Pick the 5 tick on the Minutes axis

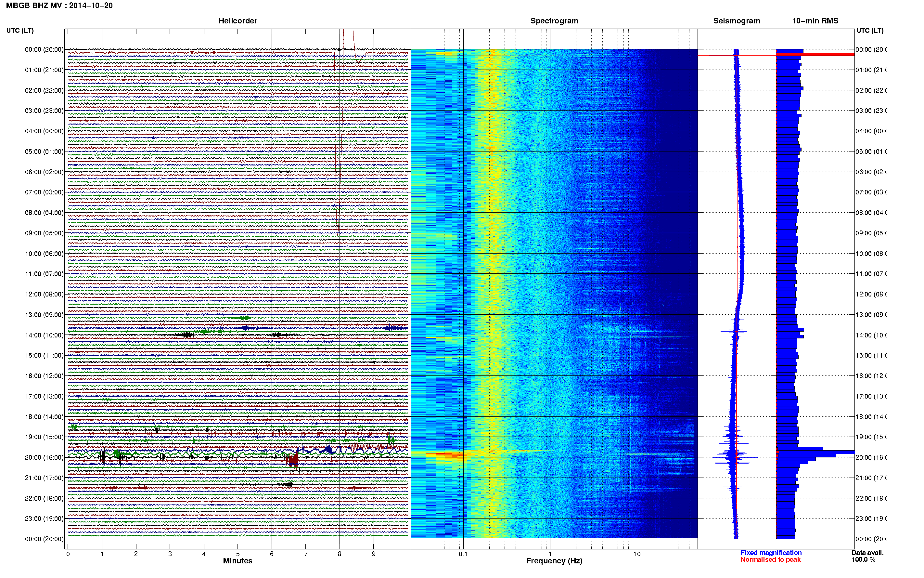click(238, 554)
